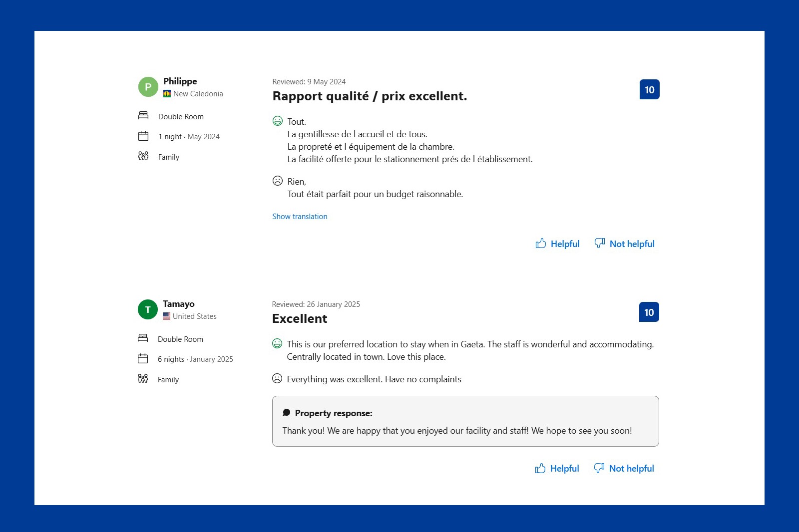The height and width of the screenshot is (532, 799).
Task: Click the score badge on Tamayo's review
Action: click(649, 312)
